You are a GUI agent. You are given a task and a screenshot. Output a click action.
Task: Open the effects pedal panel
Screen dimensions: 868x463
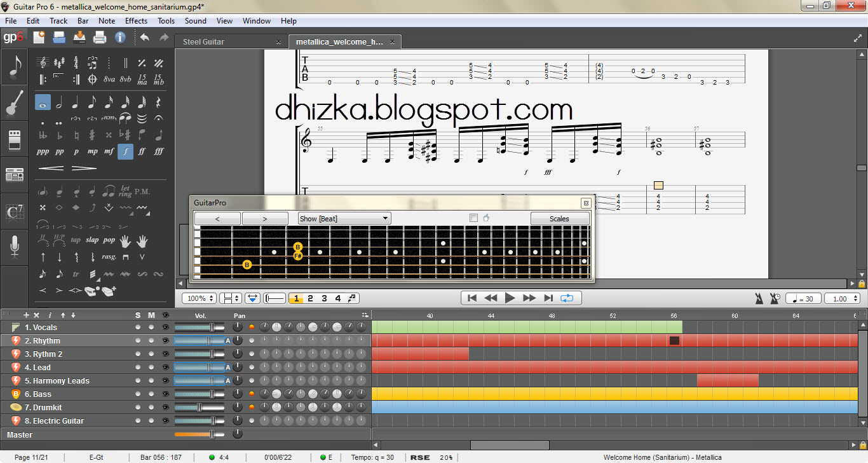click(14, 139)
